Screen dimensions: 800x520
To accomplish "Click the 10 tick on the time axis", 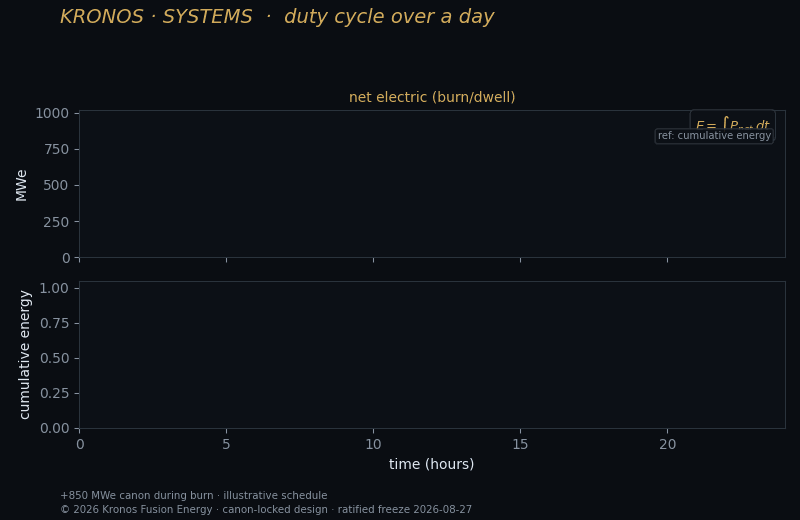I will [x=373, y=444].
